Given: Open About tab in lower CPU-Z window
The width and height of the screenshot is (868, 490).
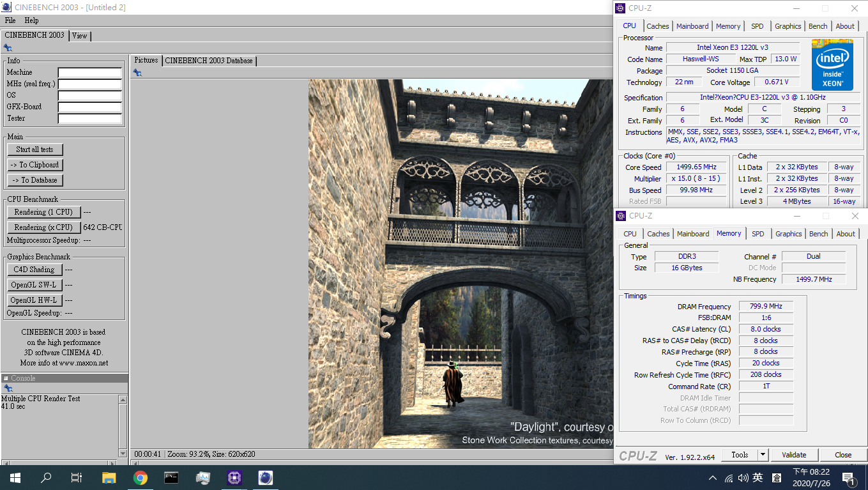Looking at the screenshot, I should click(846, 234).
